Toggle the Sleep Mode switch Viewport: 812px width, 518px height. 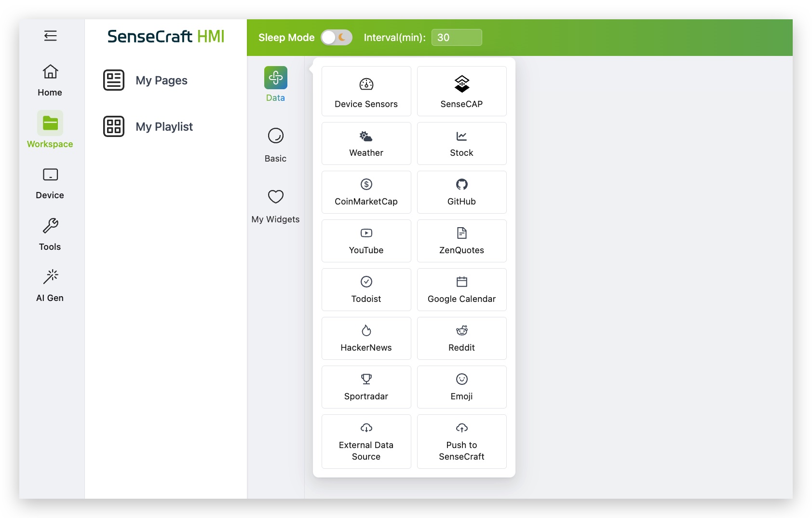tap(336, 38)
